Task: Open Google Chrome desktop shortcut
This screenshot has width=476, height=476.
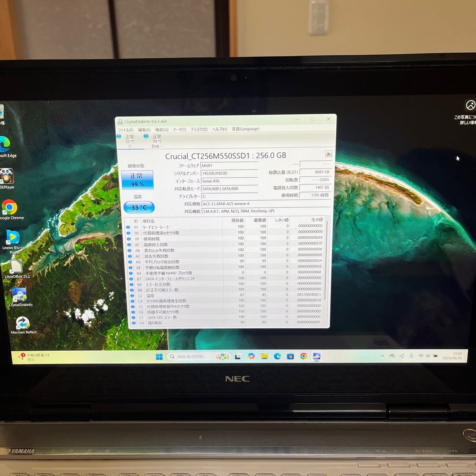Action: coord(11,210)
